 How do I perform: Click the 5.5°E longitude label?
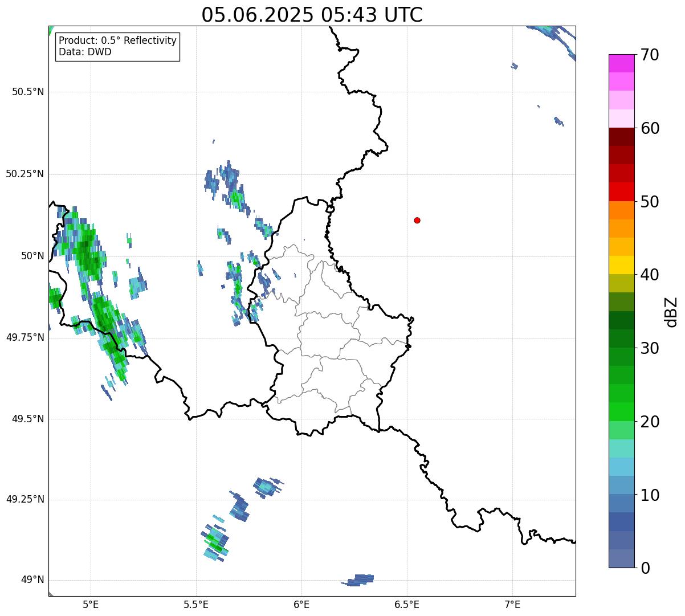click(x=196, y=604)
